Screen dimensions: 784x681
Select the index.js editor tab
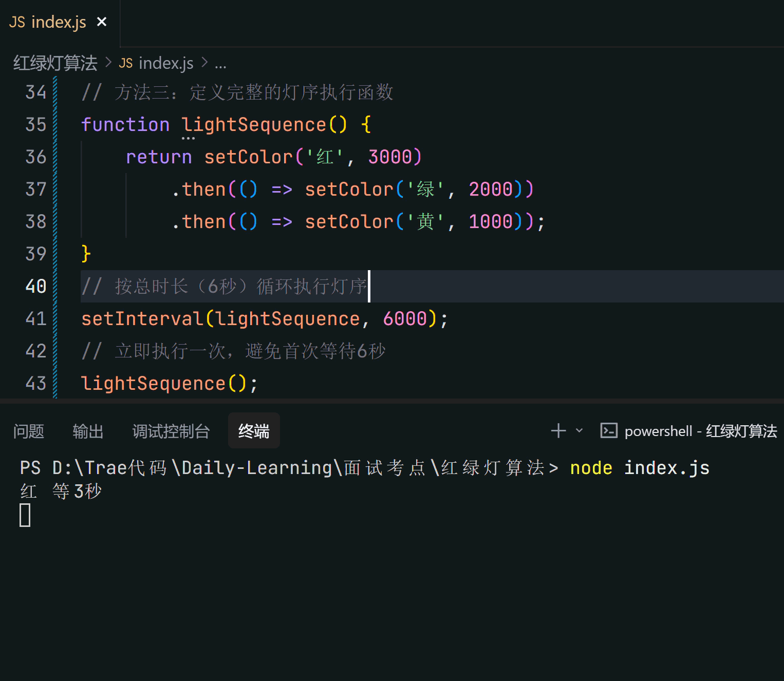point(60,23)
